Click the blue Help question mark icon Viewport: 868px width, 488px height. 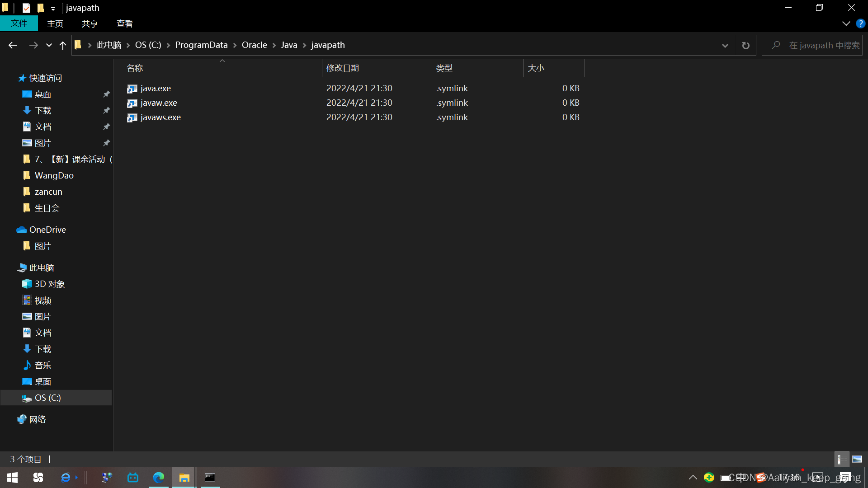(x=860, y=23)
